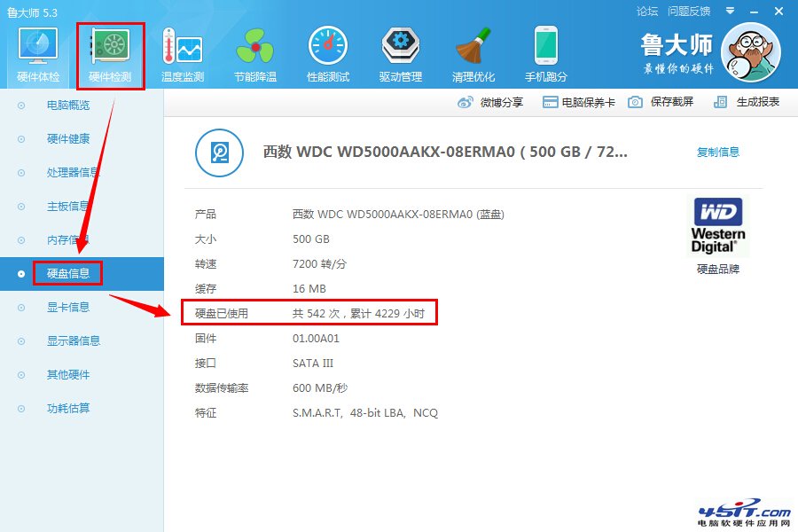
Task: Select 主板信息 in sidebar
Action: [68, 207]
